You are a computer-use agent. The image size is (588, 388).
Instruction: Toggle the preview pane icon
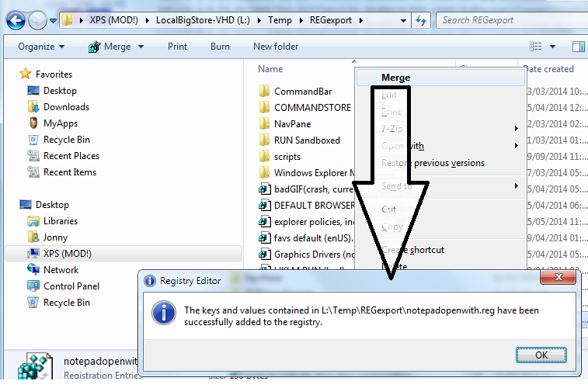pyautogui.click(x=578, y=47)
